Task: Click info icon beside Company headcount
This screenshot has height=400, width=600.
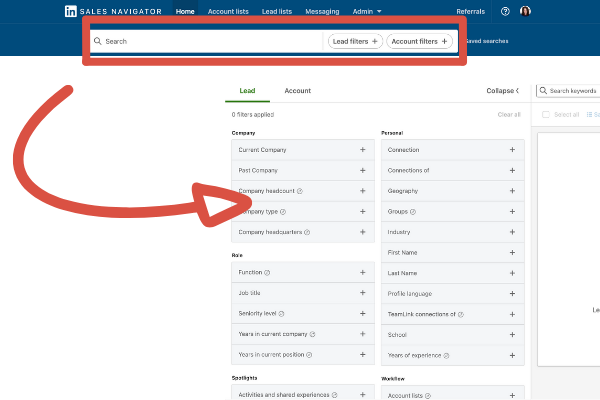Action: (x=300, y=191)
